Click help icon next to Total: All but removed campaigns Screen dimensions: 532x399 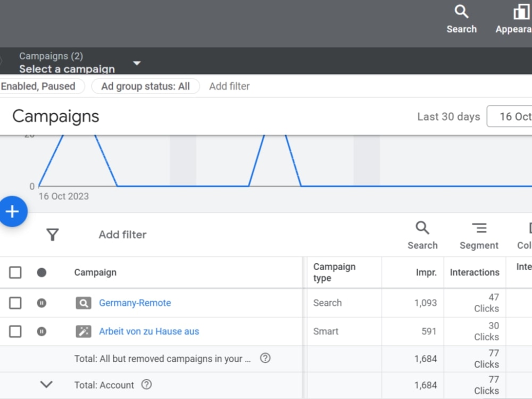click(x=265, y=358)
